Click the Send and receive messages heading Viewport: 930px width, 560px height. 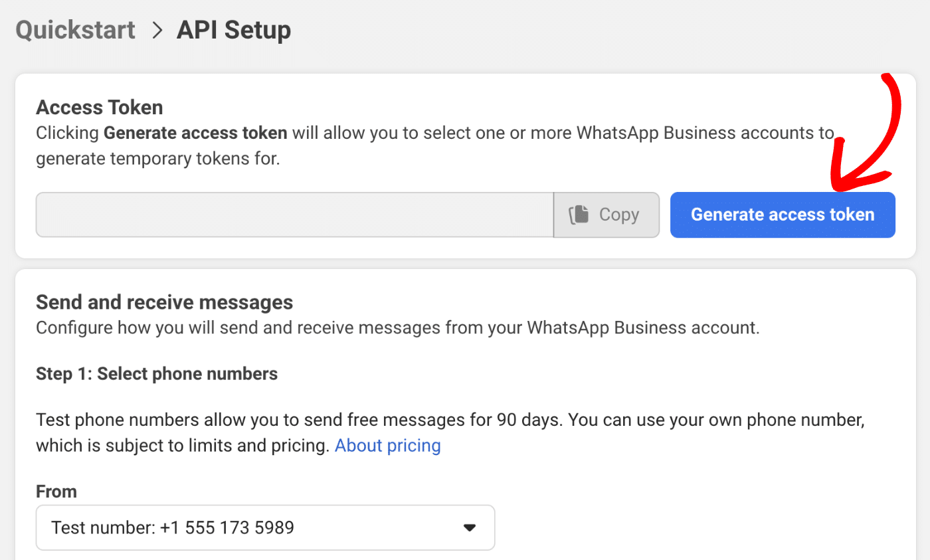(164, 302)
